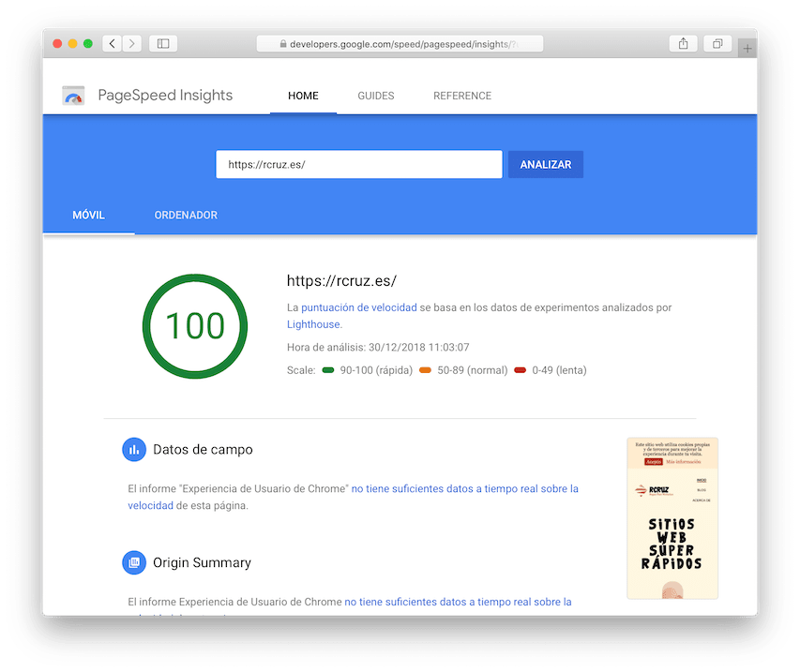Open Origin Summary 'no tiene suficientes datos' link
The image size is (800, 672).
point(459,602)
